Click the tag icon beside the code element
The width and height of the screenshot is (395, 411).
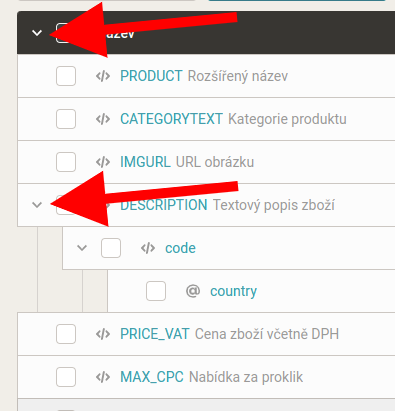pyautogui.click(x=148, y=248)
